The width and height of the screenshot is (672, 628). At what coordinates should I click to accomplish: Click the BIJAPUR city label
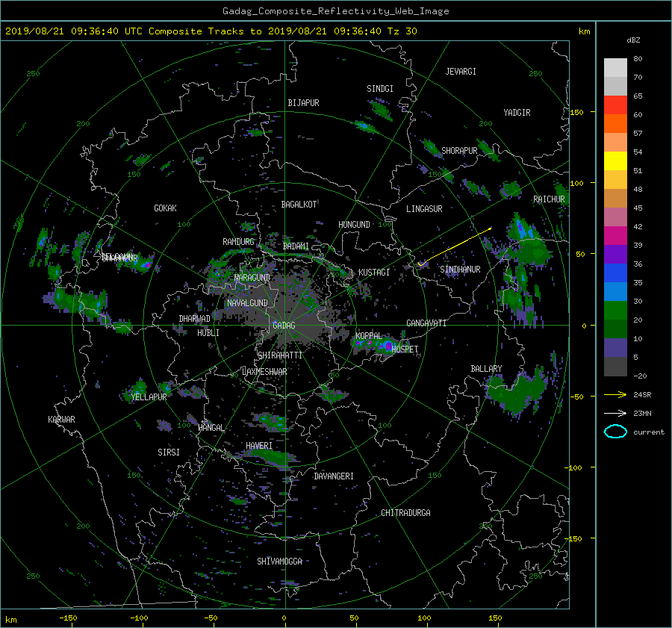[303, 103]
